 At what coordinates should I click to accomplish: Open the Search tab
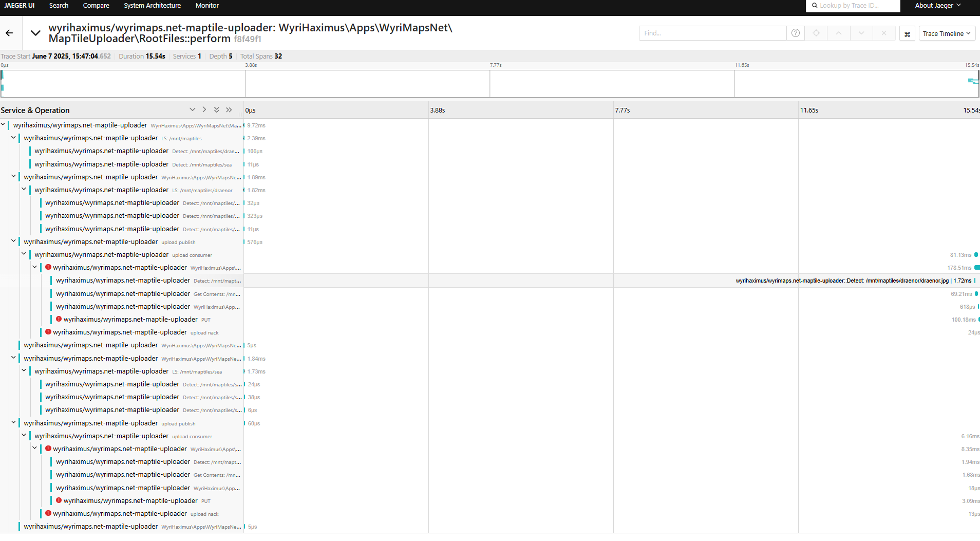59,6
